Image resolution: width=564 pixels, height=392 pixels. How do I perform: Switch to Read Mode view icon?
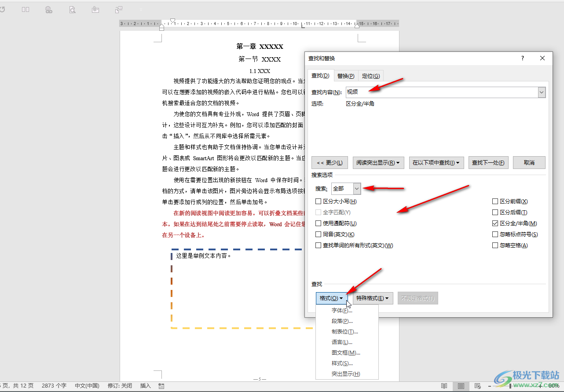click(444, 386)
